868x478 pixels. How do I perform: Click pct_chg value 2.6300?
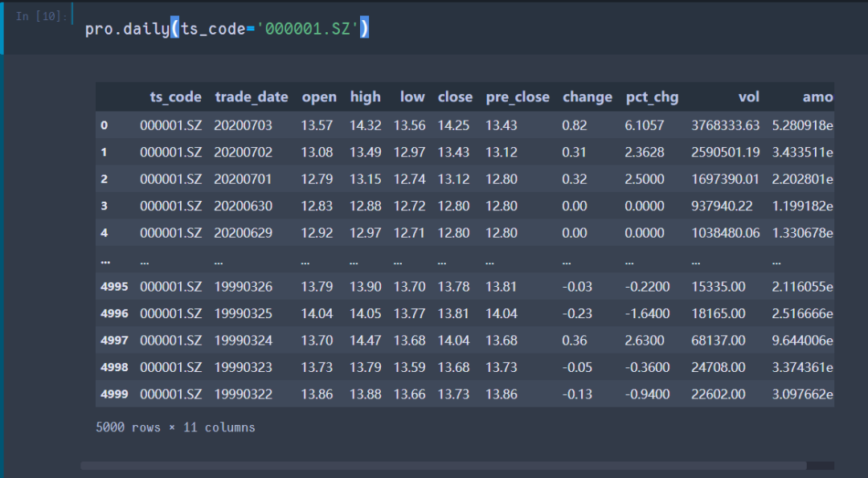coord(645,341)
